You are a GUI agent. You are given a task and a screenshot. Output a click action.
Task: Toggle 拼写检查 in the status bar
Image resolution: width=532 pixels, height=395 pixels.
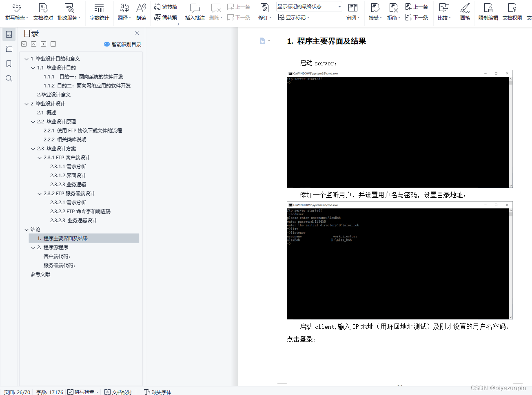[83, 392]
